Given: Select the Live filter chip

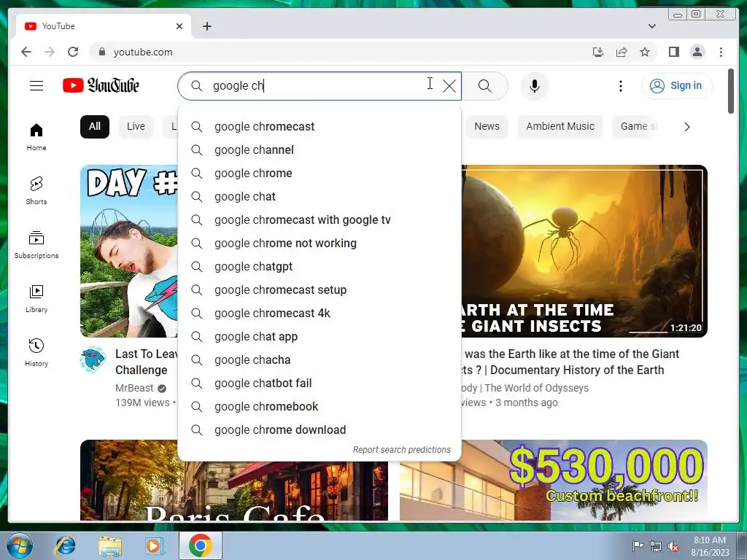Looking at the screenshot, I should pos(136,127).
